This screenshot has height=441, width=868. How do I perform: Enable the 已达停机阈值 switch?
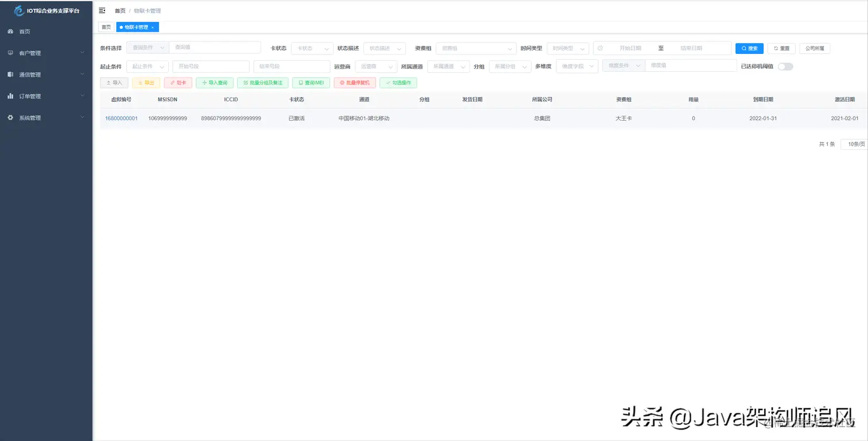(x=785, y=67)
